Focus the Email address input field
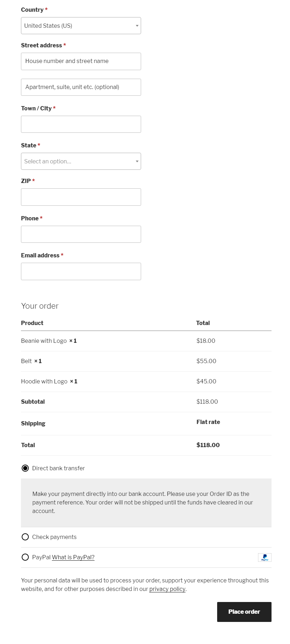This screenshot has height=644, width=290. [81, 271]
